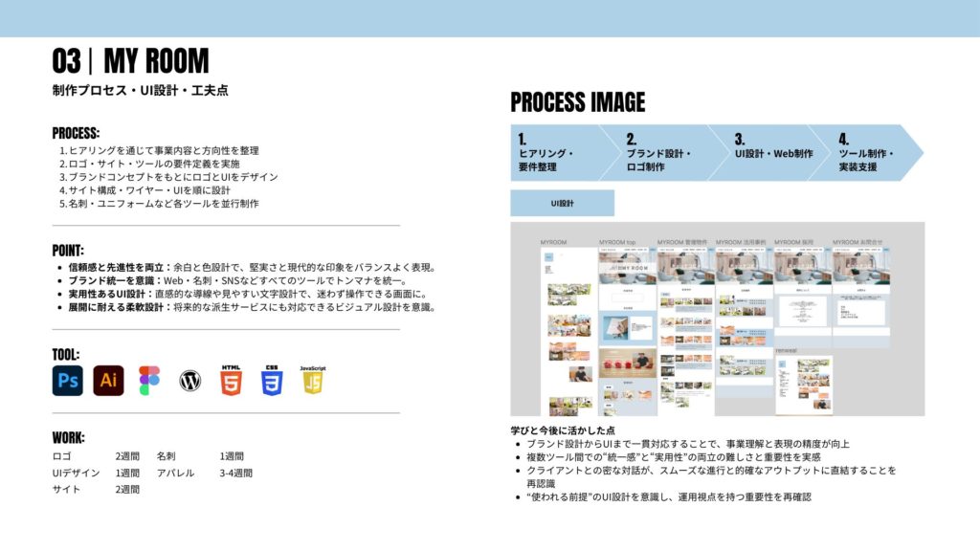Select the JavaScript JS icon
This screenshot has width=980, height=551.
coord(313,381)
